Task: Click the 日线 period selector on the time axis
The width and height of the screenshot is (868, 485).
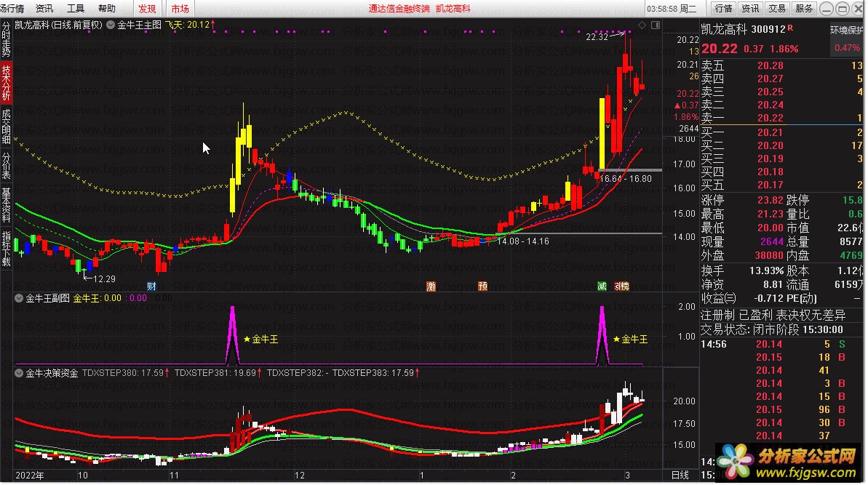Action: click(x=680, y=475)
